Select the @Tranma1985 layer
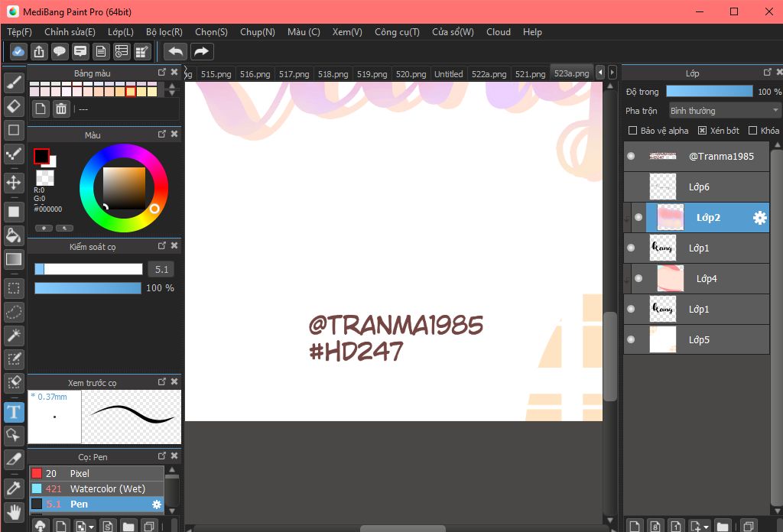 (x=697, y=156)
